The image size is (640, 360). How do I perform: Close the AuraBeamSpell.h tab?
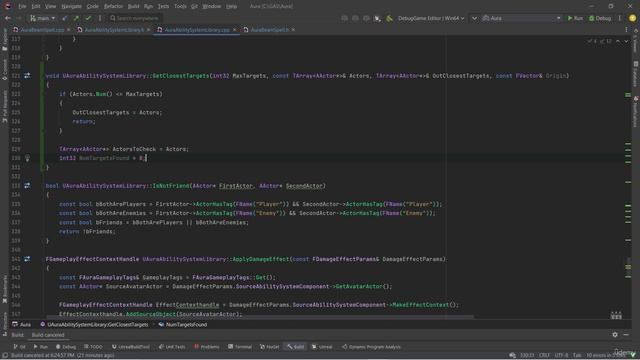(293, 30)
